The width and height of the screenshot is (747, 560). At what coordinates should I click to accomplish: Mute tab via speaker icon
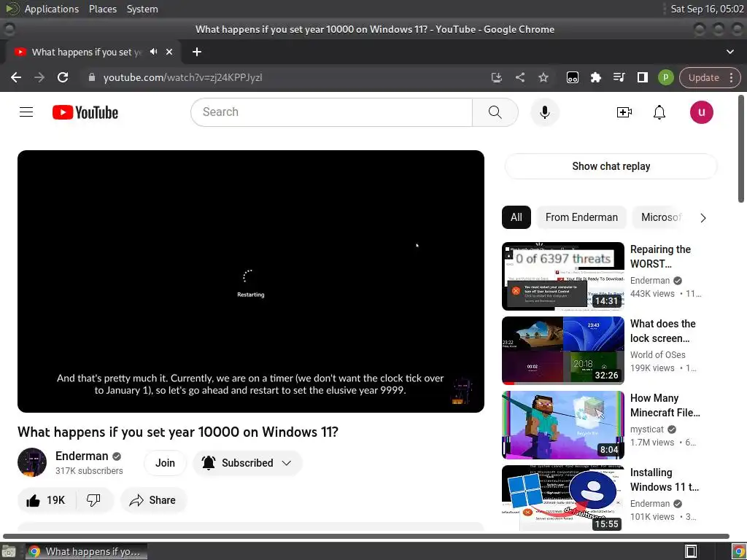pos(153,52)
